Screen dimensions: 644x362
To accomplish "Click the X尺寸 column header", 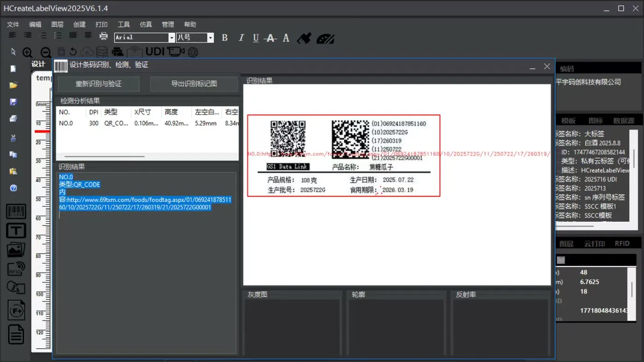I will [146, 112].
